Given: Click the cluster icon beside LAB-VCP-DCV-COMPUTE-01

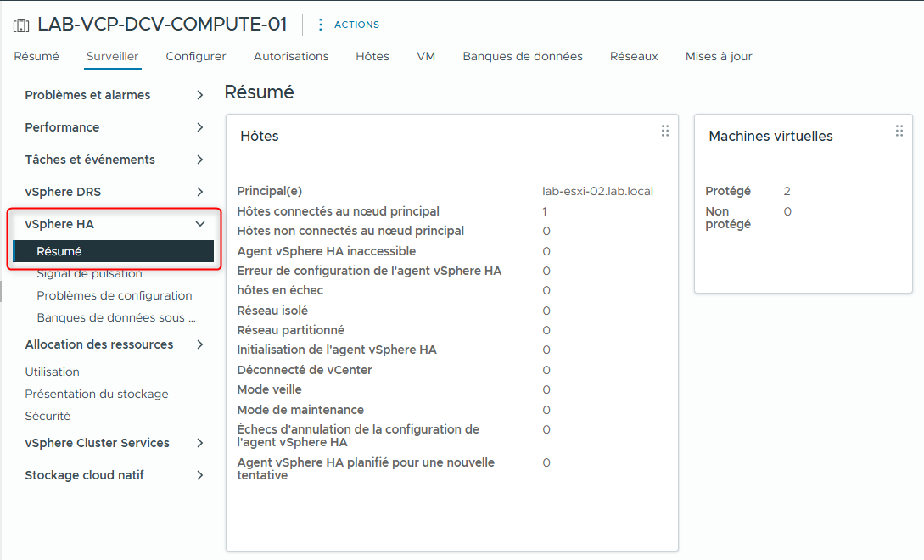Looking at the screenshot, I should [x=20, y=24].
